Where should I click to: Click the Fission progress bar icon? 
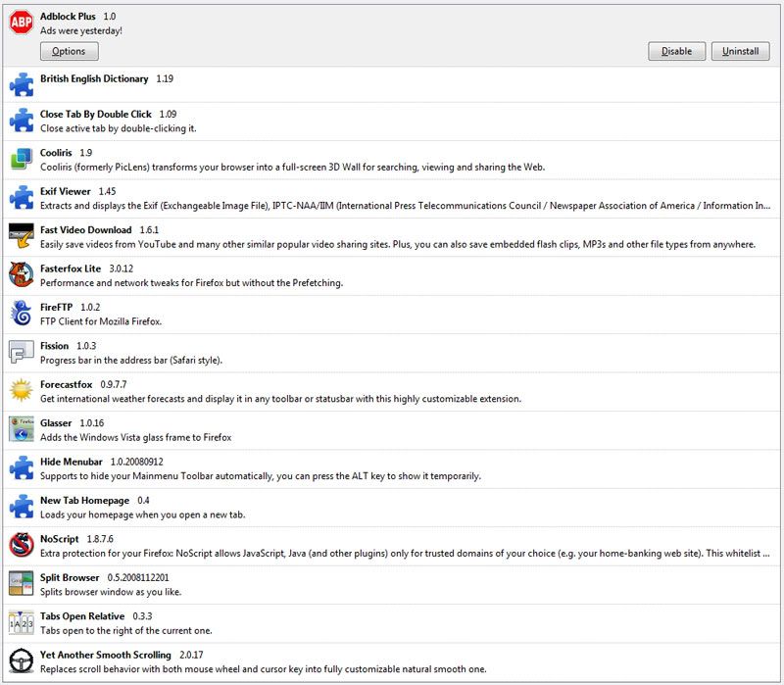tap(22, 352)
